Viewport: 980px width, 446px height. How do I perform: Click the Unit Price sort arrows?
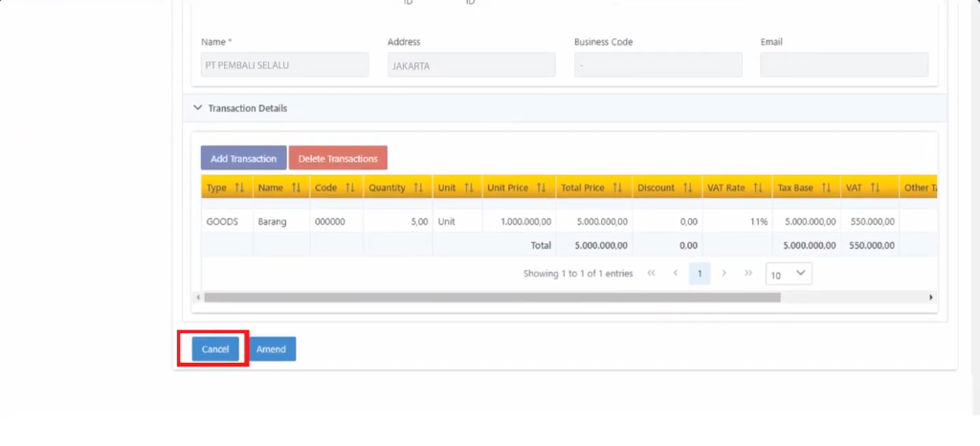coord(542,189)
